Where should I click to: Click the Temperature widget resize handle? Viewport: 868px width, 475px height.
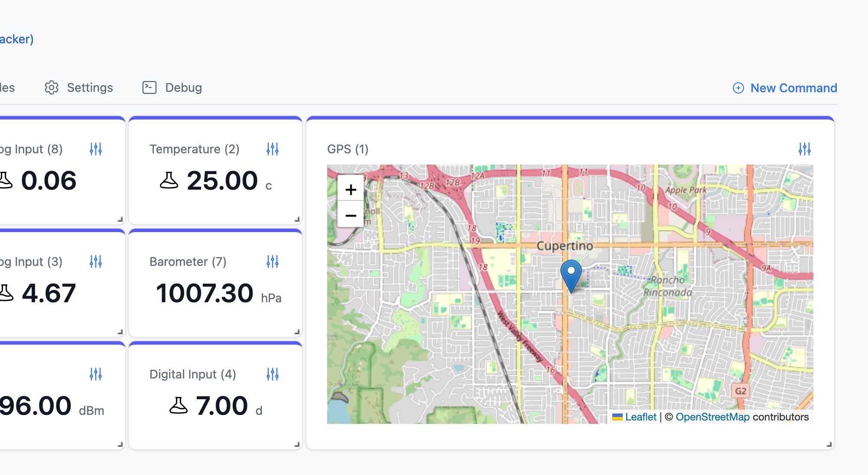297,219
